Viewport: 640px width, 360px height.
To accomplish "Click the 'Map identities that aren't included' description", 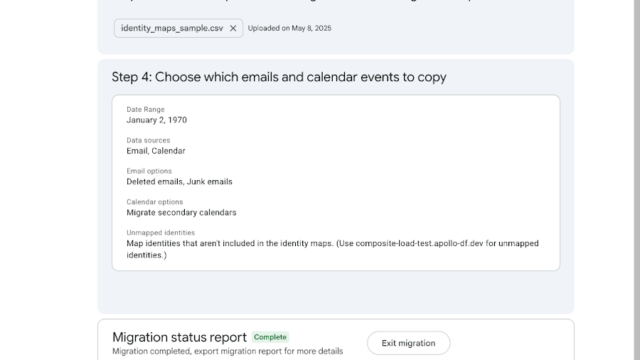I will (333, 249).
